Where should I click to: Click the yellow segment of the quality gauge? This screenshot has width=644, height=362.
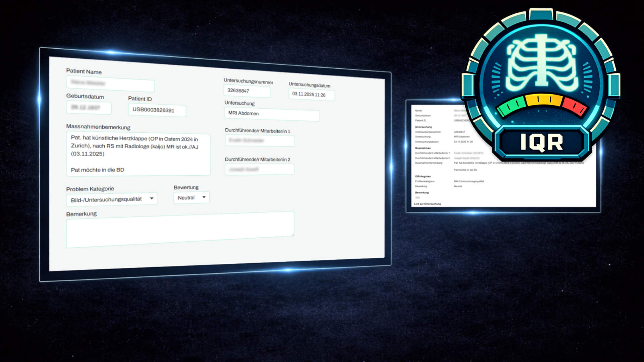pyautogui.click(x=543, y=100)
